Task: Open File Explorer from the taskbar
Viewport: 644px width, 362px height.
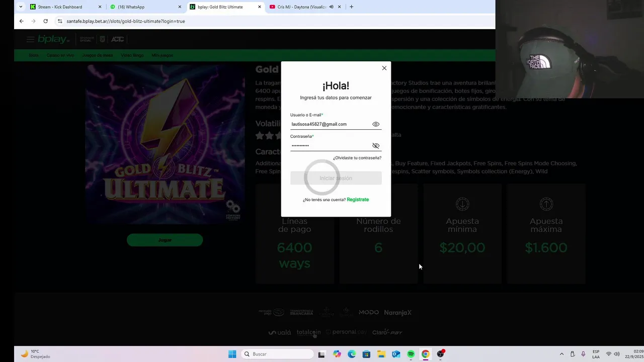Action: pyautogui.click(x=381, y=354)
